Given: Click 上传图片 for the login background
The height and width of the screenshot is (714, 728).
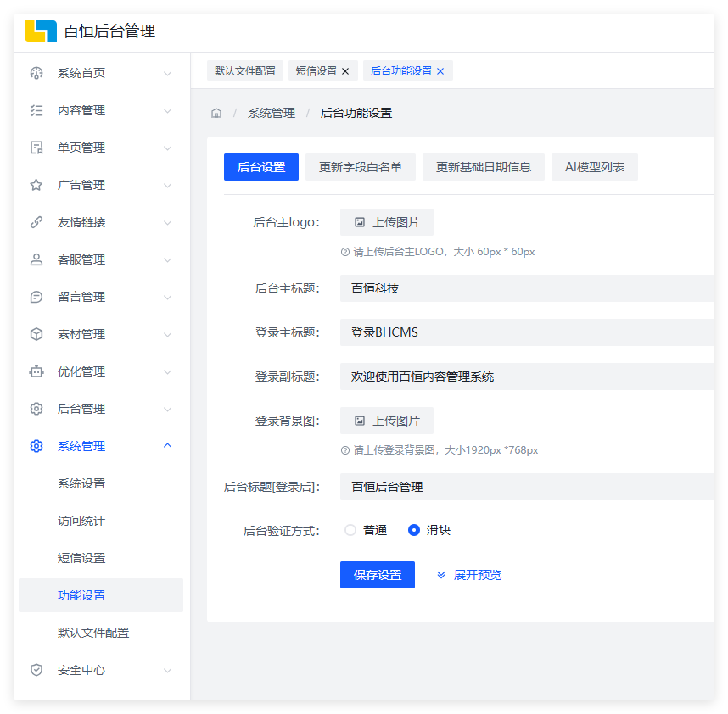Looking at the screenshot, I should pos(387,420).
